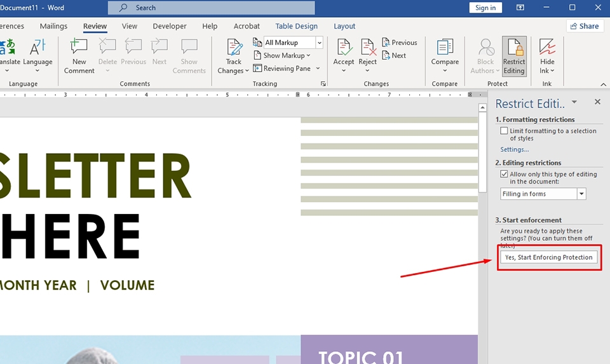
Task: Switch to the Mailings tab
Action: click(53, 26)
